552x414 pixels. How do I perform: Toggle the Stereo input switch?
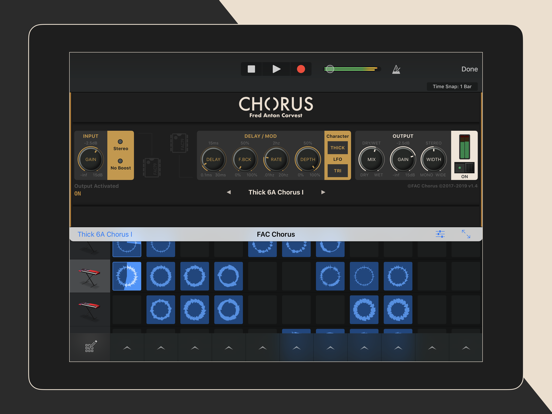120,145
